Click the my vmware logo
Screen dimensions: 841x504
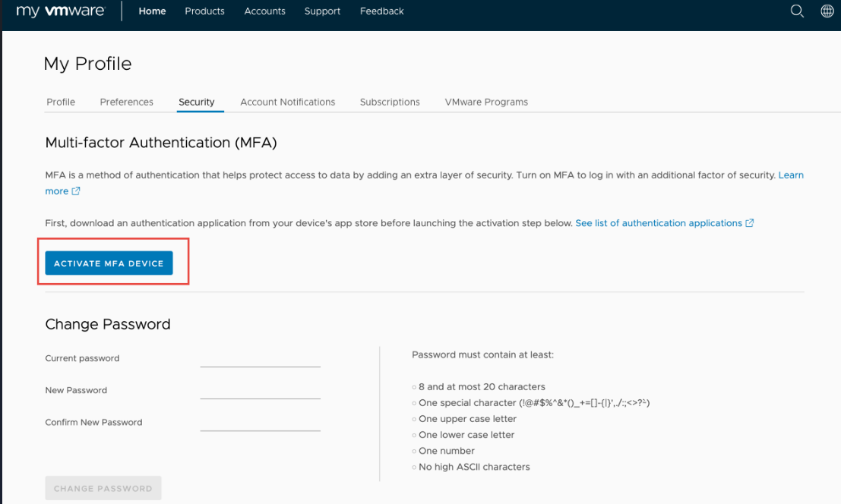click(x=60, y=11)
